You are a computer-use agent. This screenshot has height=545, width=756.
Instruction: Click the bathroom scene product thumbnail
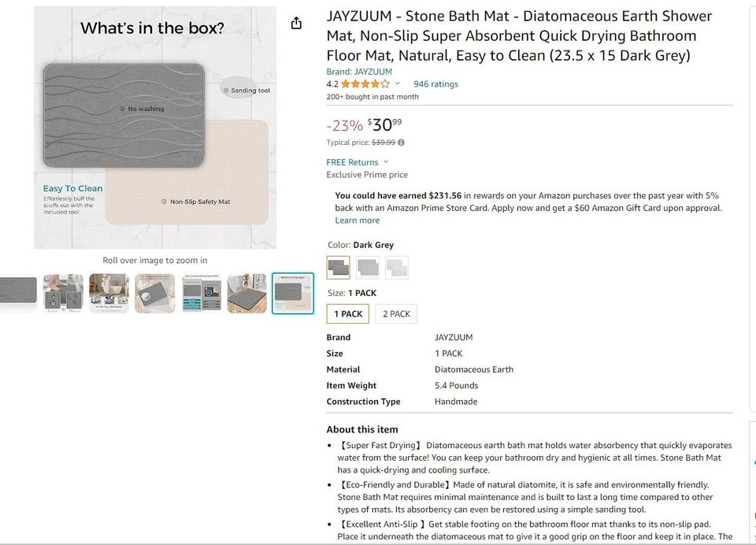point(109,293)
